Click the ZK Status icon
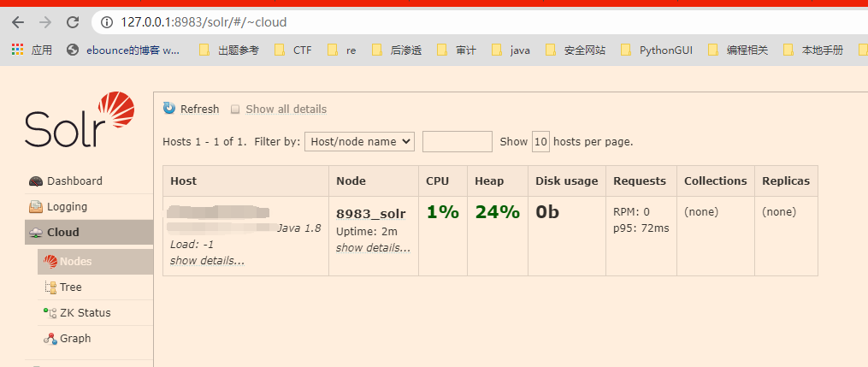The height and width of the screenshot is (367, 868). click(50, 313)
